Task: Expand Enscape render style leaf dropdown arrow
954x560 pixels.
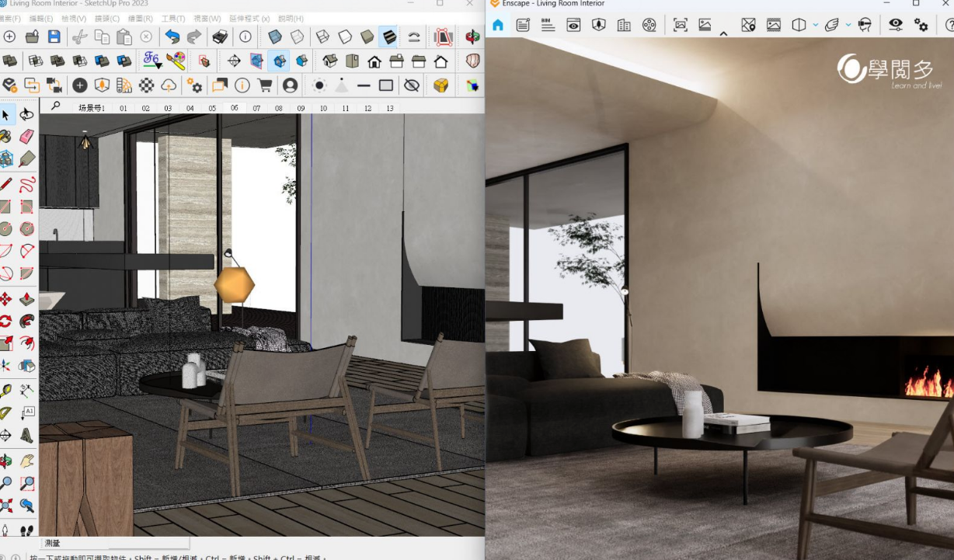Action: [x=848, y=25]
